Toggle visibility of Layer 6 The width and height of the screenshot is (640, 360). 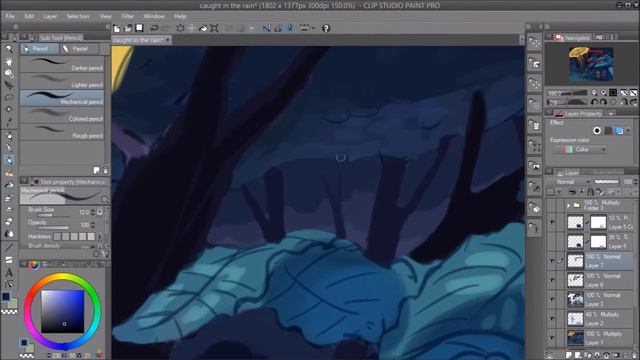pos(552,280)
